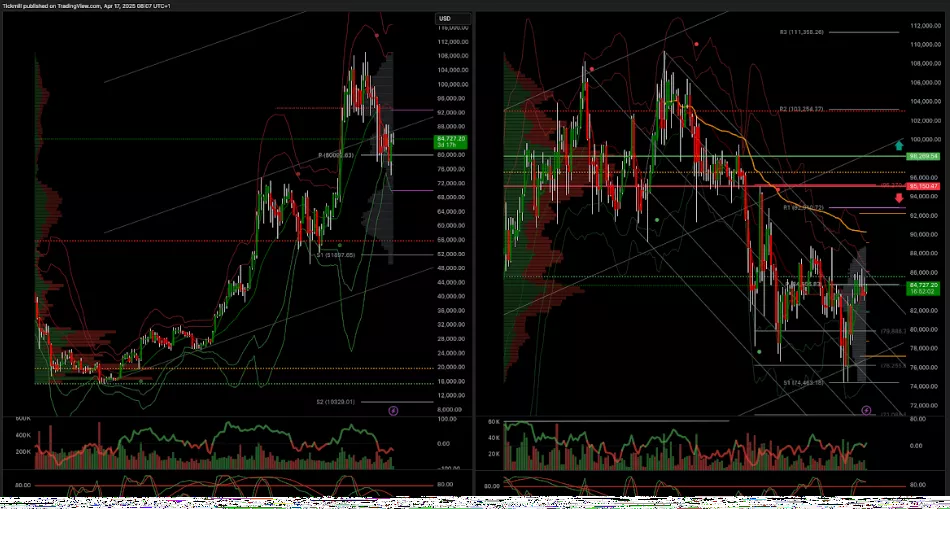This screenshot has height=556, width=950.
Task: Click the red 95,150.47 price label
Action: coord(920,186)
